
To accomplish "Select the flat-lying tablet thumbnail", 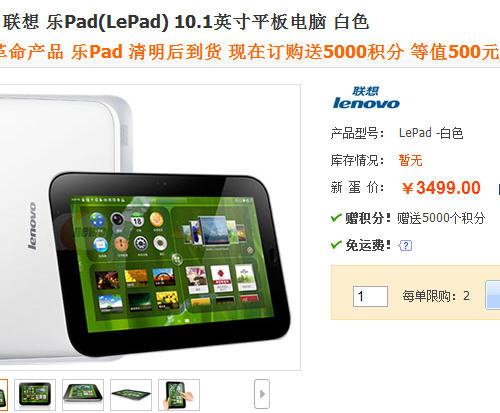I will pyautogui.click(x=131, y=394).
